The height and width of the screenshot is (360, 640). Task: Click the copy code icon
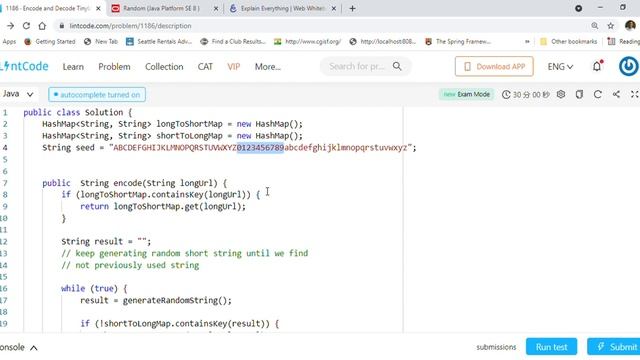(579, 94)
